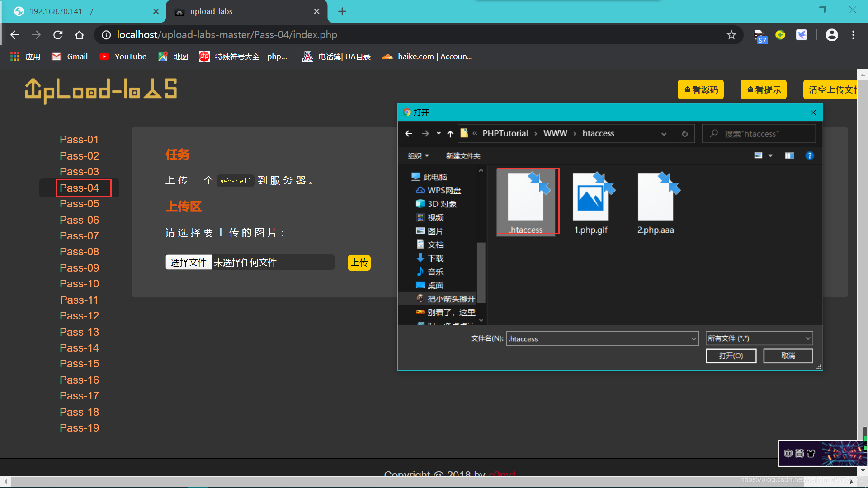Select the Pass-05 menu item
Image resolution: width=868 pixels, height=488 pixels.
click(79, 204)
